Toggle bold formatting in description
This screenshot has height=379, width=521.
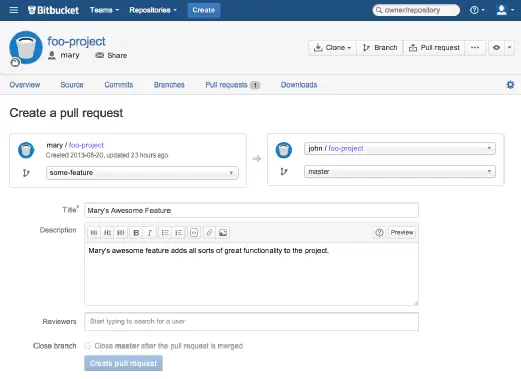point(136,233)
